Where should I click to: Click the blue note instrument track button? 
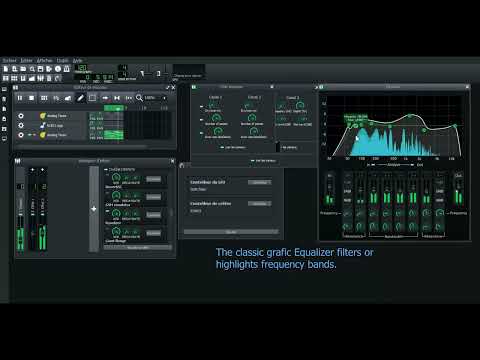pos(59,125)
